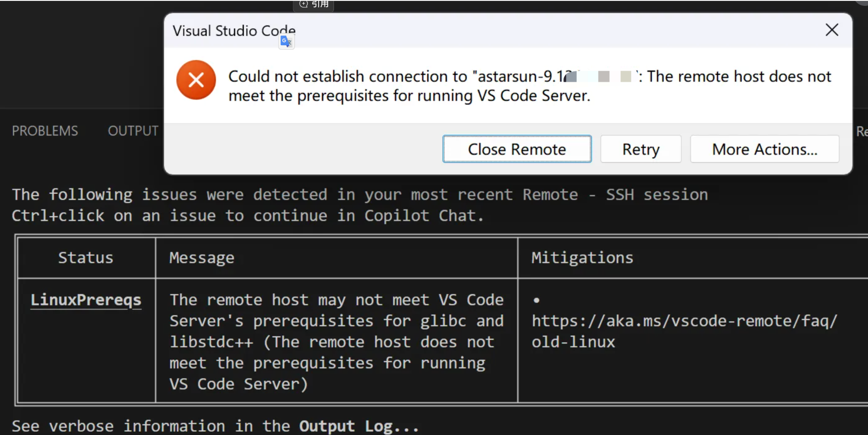Viewport: 868px width, 435px height.
Task: Click the Close Remote button
Action: click(x=517, y=149)
